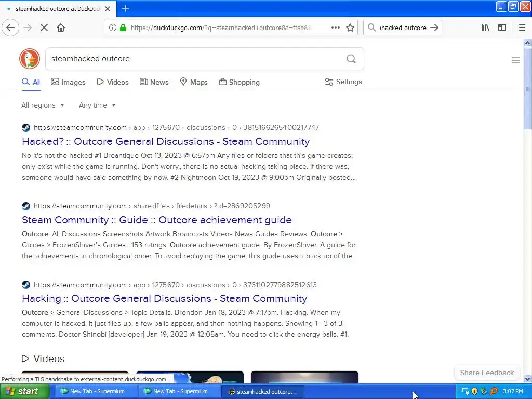Image resolution: width=532 pixels, height=399 pixels.
Task: Select the All results tab
Action: [31, 82]
